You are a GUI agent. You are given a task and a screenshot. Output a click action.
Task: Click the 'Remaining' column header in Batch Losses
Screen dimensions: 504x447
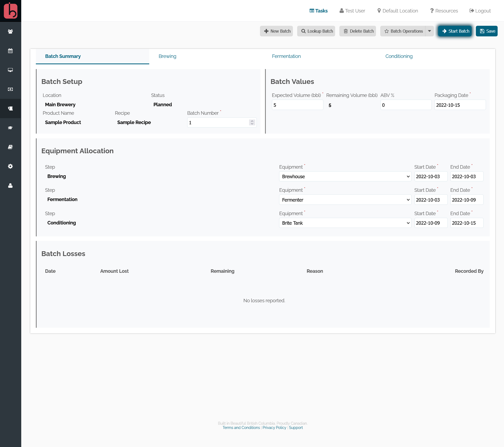pyautogui.click(x=223, y=271)
